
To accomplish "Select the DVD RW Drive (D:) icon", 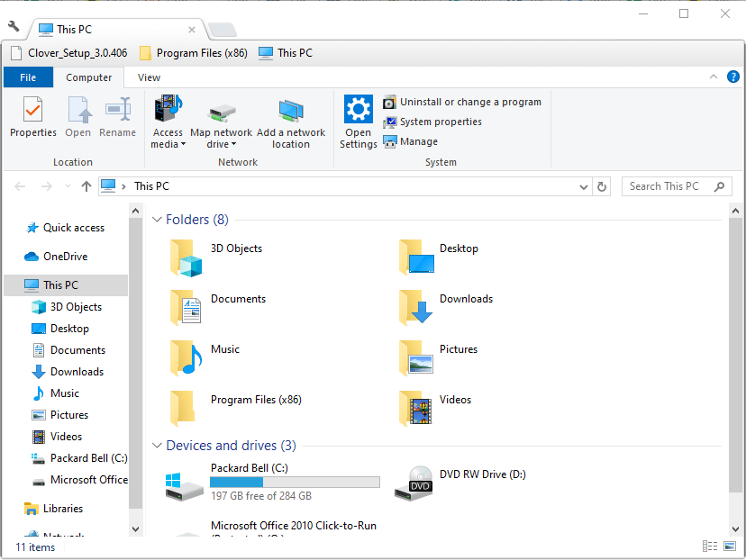I will (414, 483).
